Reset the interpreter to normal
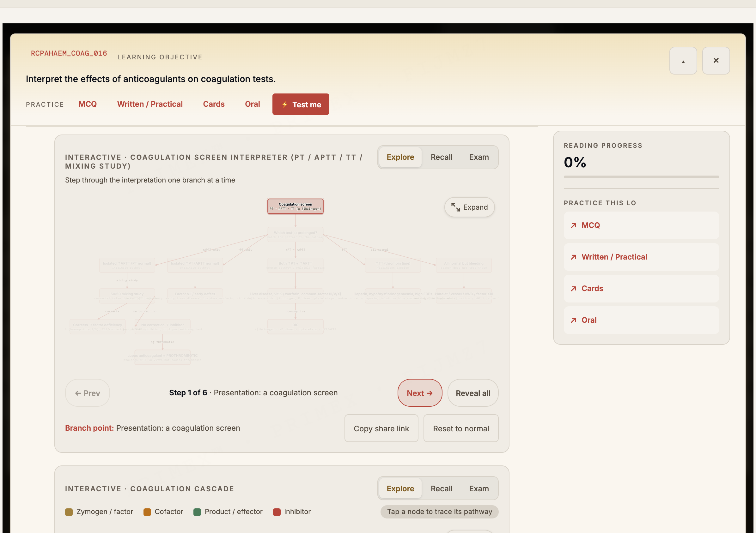The width and height of the screenshot is (756, 533). tap(461, 428)
